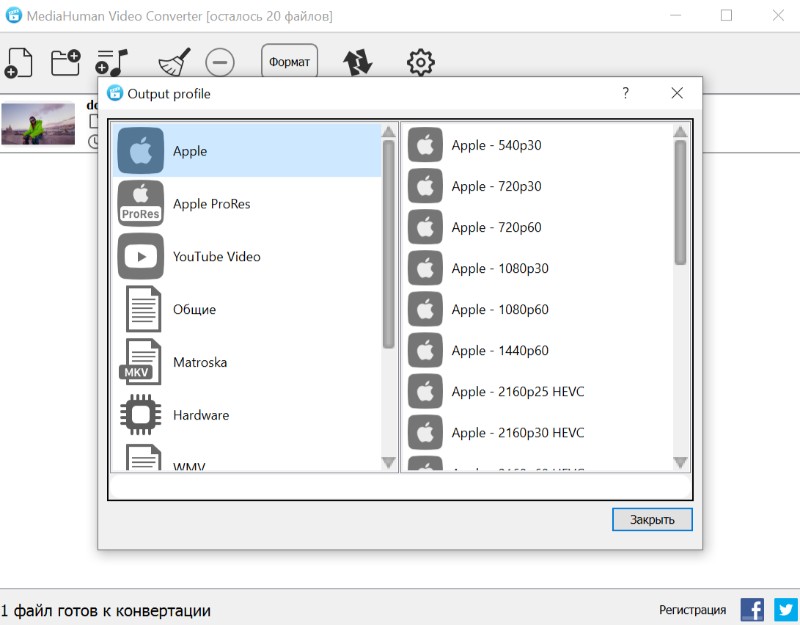This screenshot has width=800, height=625.
Task: Start conversion with the arrows icon
Action: 357,62
